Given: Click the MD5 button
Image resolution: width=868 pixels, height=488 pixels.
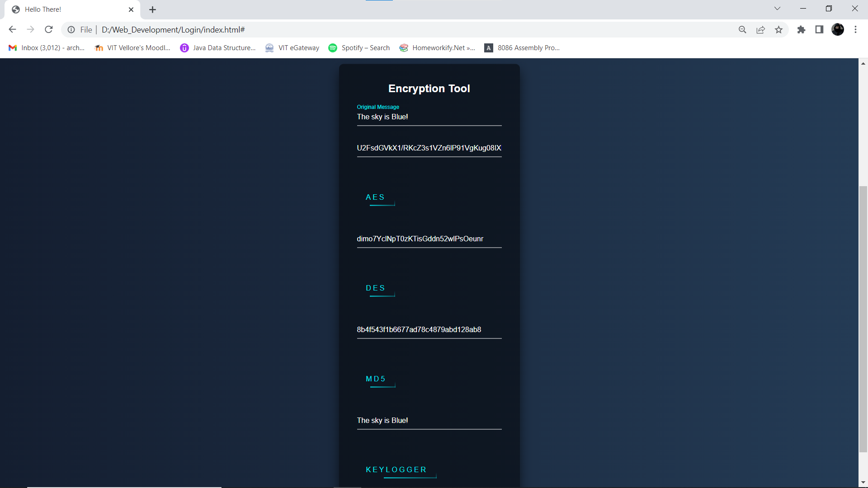Looking at the screenshot, I should click(x=376, y=379).
